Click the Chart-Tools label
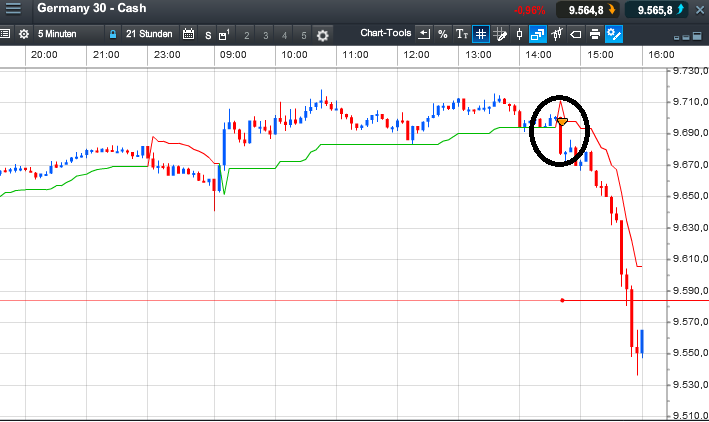This screenshot has height=422, width=709. pos(386,33)
